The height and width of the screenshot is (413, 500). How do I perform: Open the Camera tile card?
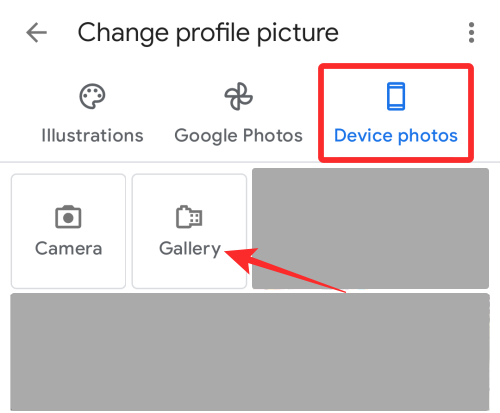click(68, 231)
